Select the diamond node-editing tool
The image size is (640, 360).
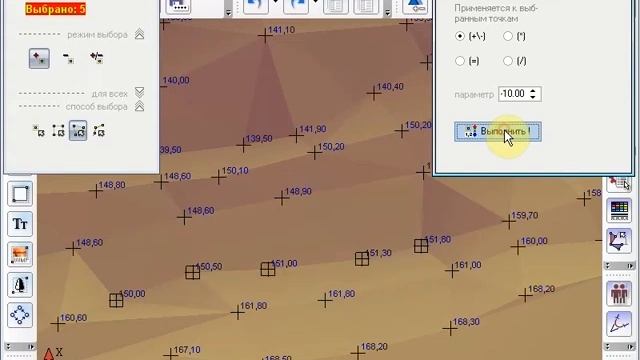[20, 315]
